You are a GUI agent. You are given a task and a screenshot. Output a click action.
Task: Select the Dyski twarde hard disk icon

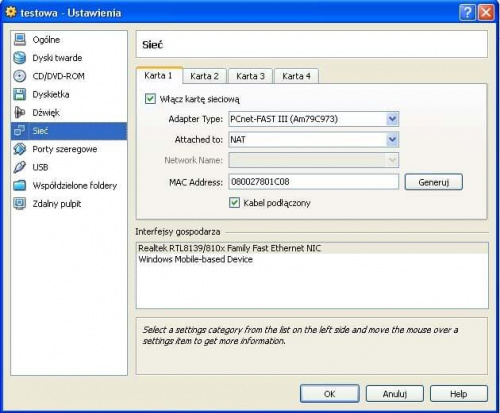pyautogui.click(x=20, y=58)
